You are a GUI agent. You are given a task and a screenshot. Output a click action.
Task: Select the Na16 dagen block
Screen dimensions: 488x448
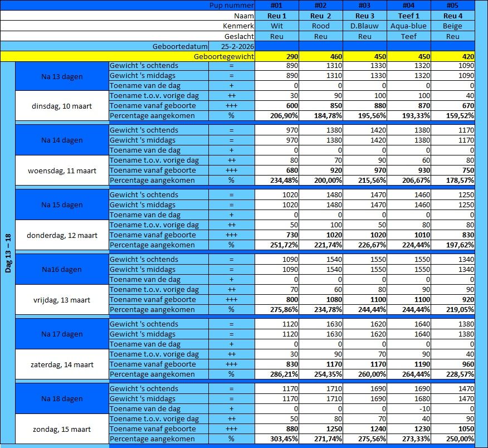tap(62, 270)
